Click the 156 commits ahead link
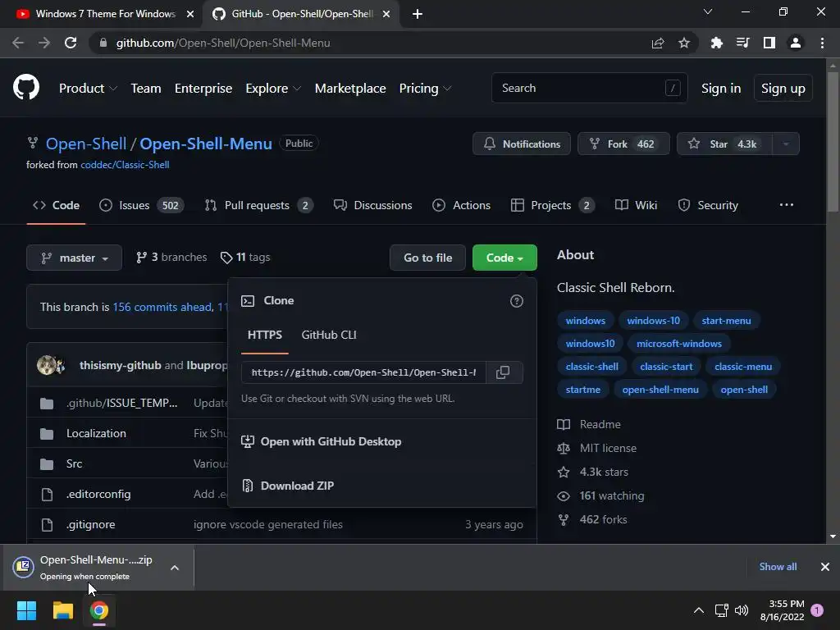Viewport: 840px width, 630px height. (x=162, y=307)
